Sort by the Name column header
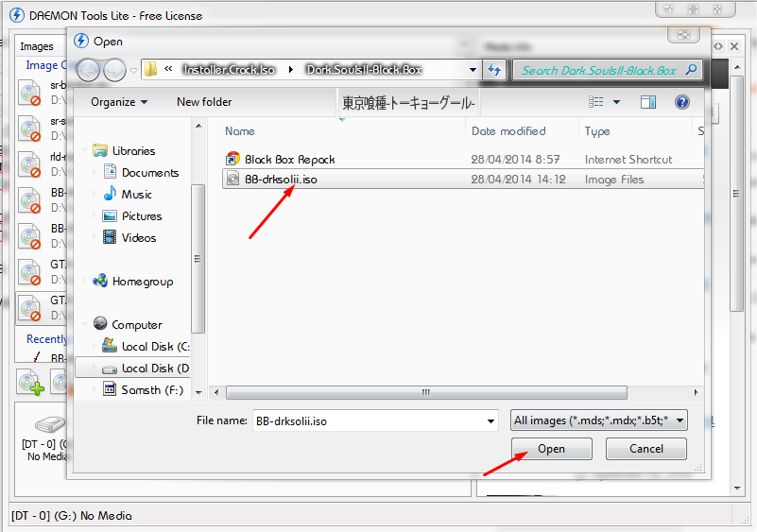Viewport: 757px width, 532px height. click(240, 131)
